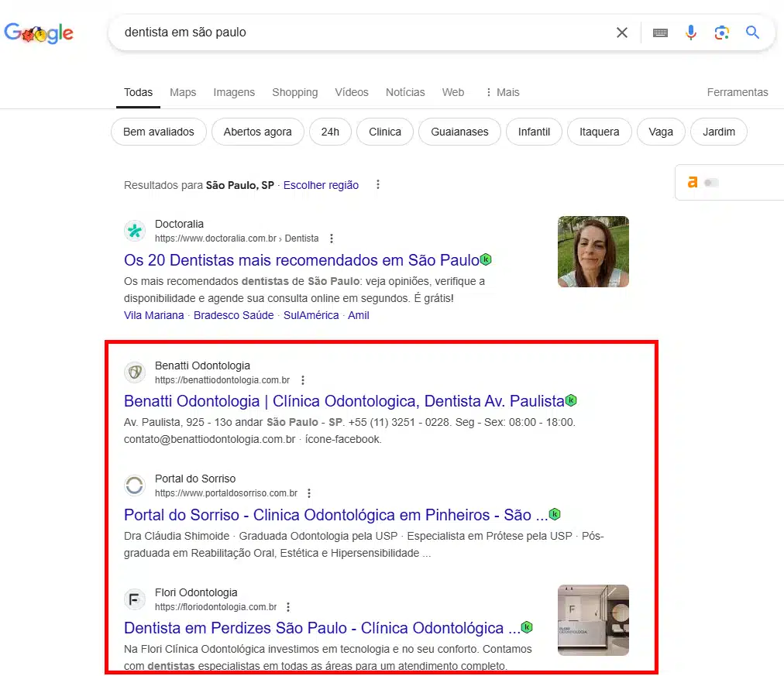
Task: Open the three-dot menu next to Escolher região
Action: 377,185
